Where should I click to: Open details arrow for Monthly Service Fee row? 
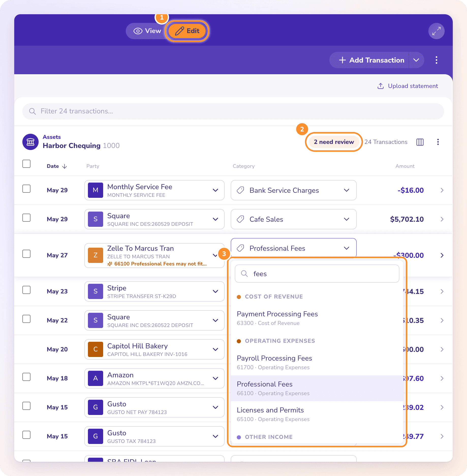pyautogui.click(x=442, y=190)
